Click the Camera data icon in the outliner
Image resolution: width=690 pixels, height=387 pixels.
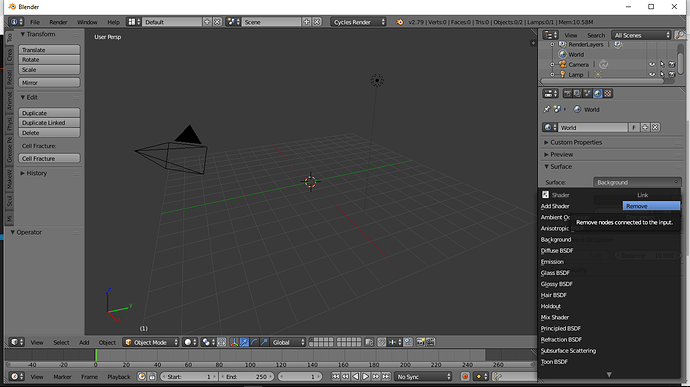603,64
